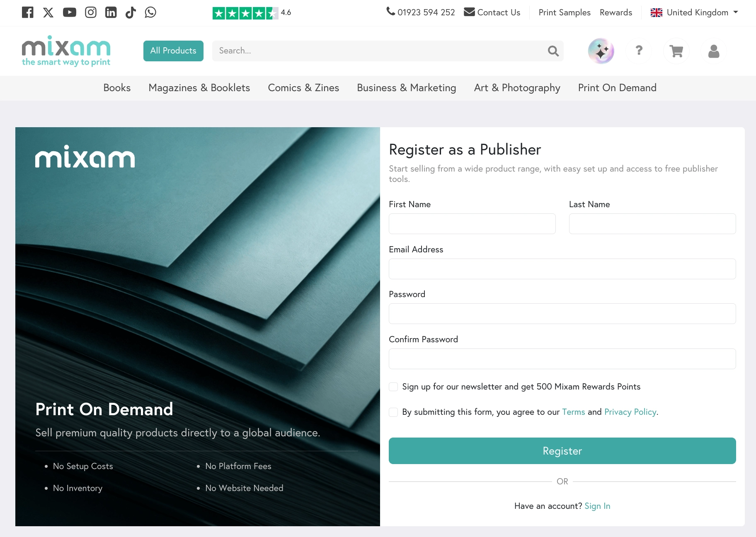Image resolution: width=756 pixels, height=537 pixels.
Task: Open the Rewards link
Action: pyautogui.click(x=616, y=12)
